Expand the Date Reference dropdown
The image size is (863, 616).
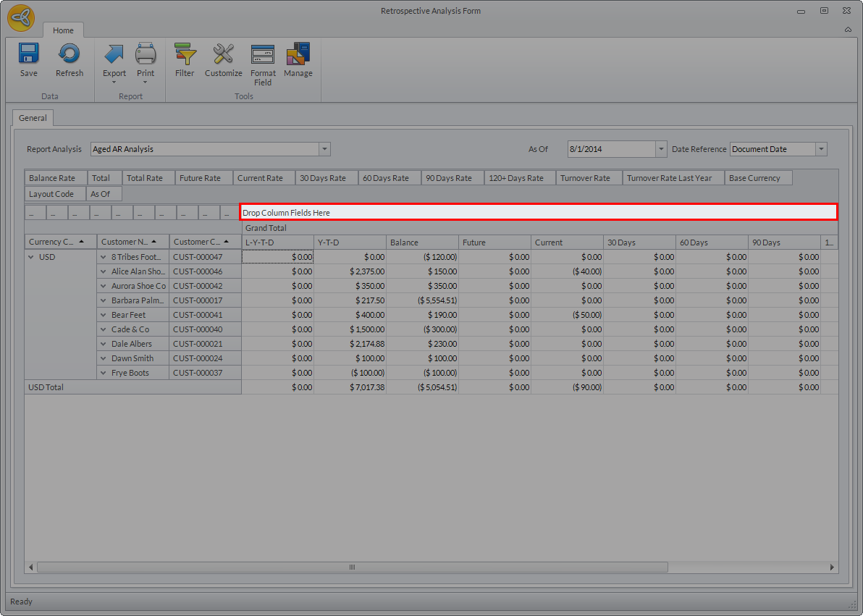[821, 149]
